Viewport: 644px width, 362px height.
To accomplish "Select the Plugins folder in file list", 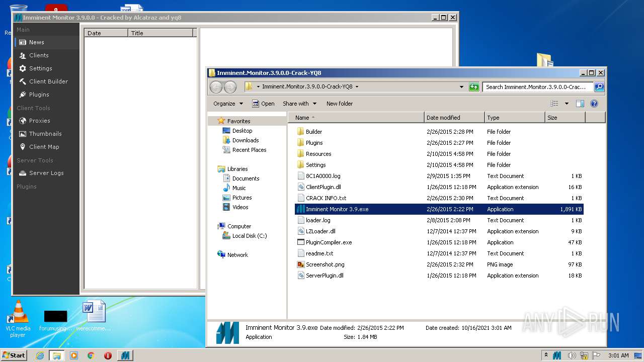I will [x=439, y=143].
